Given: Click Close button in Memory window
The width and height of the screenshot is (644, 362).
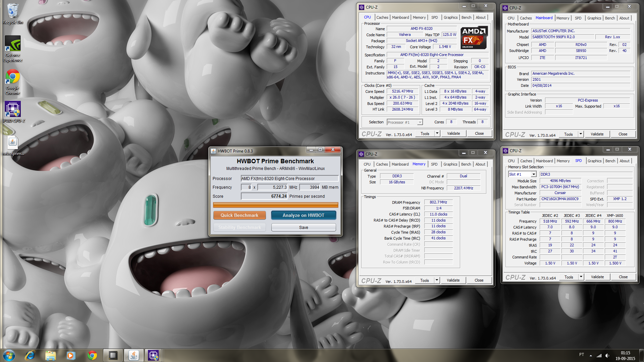Looking at the screenshot, I should (479, 280).
